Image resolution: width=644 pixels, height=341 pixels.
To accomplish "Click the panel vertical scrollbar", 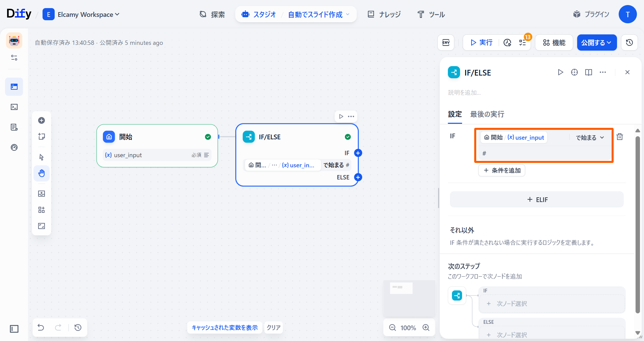I will coord(637,223).
